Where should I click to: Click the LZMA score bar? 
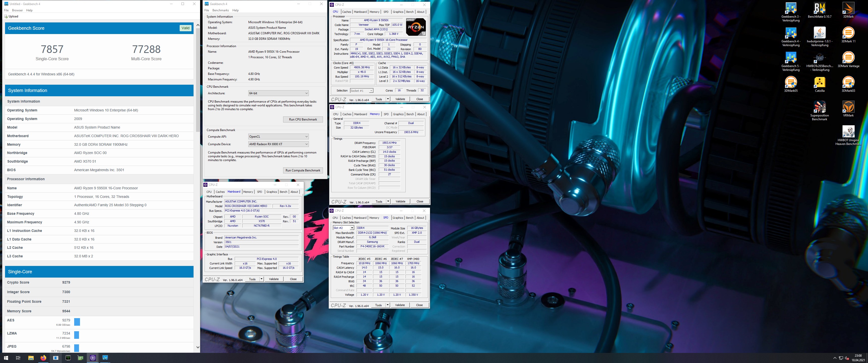point(76,335)
